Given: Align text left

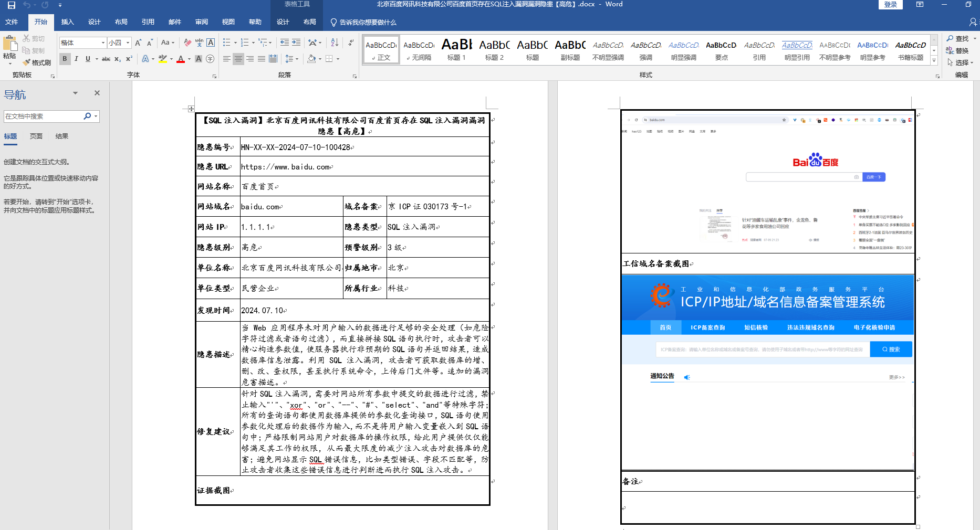Looking at the screenshot, I should coord(226,59).
